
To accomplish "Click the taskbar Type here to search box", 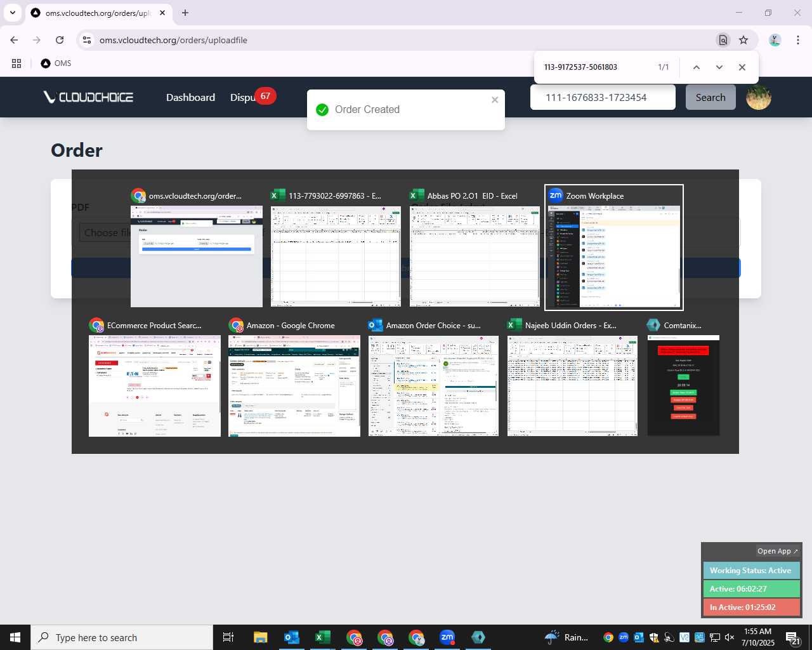I will pyautogui.click(x=122, y=637).
